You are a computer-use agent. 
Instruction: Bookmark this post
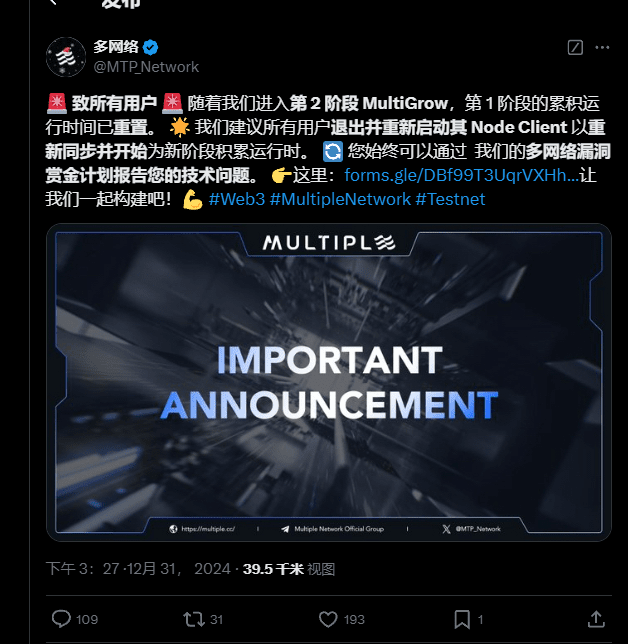click(x=462, y=619)
